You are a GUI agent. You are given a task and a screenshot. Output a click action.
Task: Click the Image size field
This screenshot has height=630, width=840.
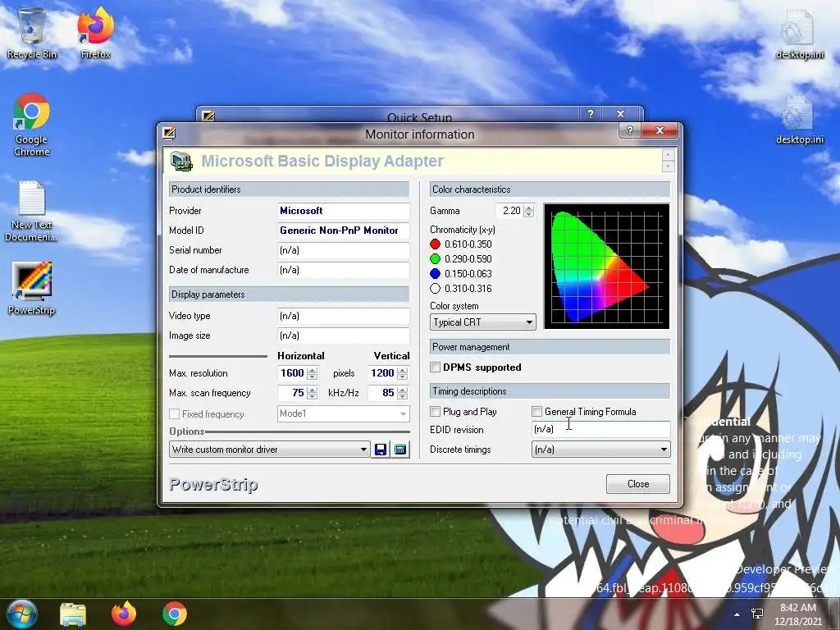tap(344, 336)
